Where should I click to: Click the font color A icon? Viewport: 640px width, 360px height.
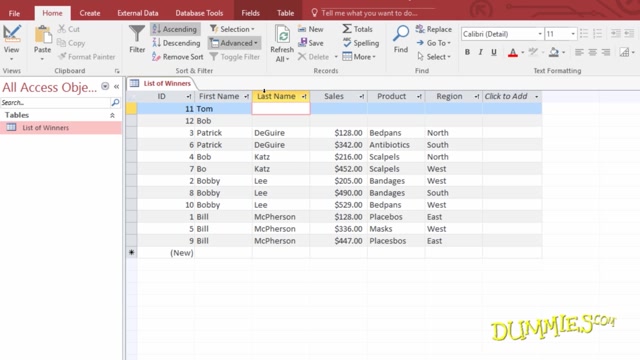(x=513, y=52)
